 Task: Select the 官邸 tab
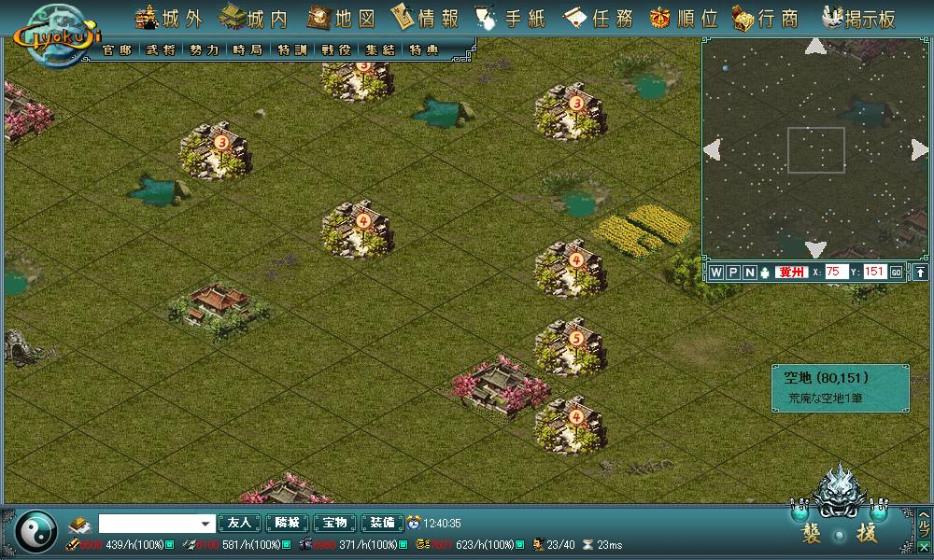[x=118, y=50]
